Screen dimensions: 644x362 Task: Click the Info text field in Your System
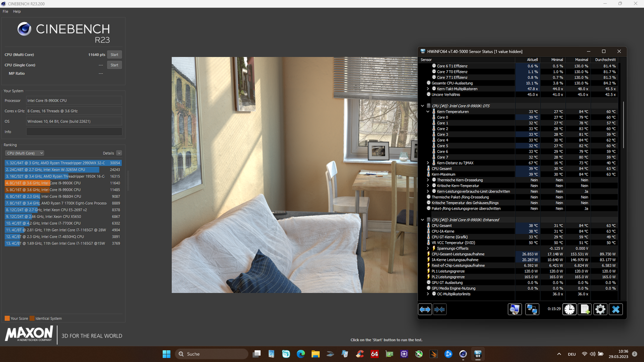(74, 131)
